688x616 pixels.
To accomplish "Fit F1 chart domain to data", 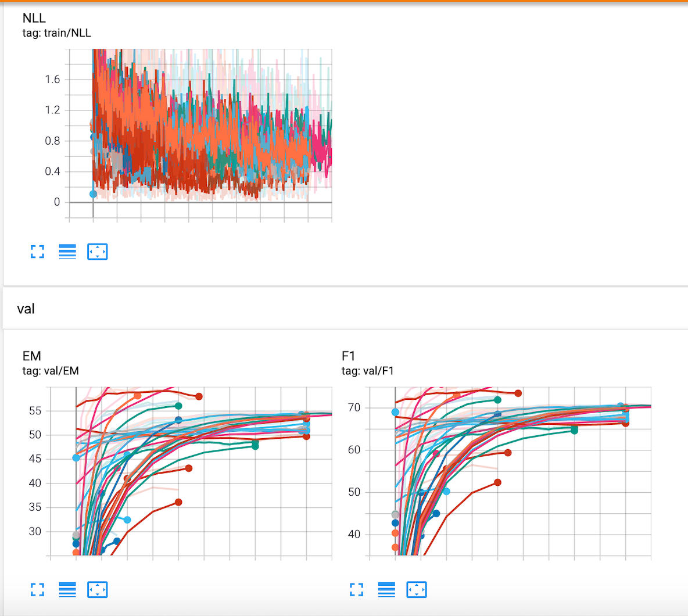I will 417,590.
